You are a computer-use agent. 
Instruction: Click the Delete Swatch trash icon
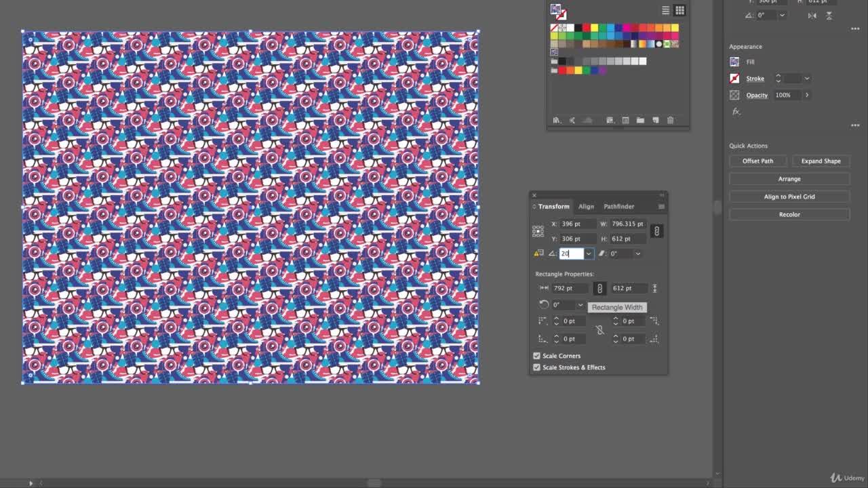click(x=670, y=120)
